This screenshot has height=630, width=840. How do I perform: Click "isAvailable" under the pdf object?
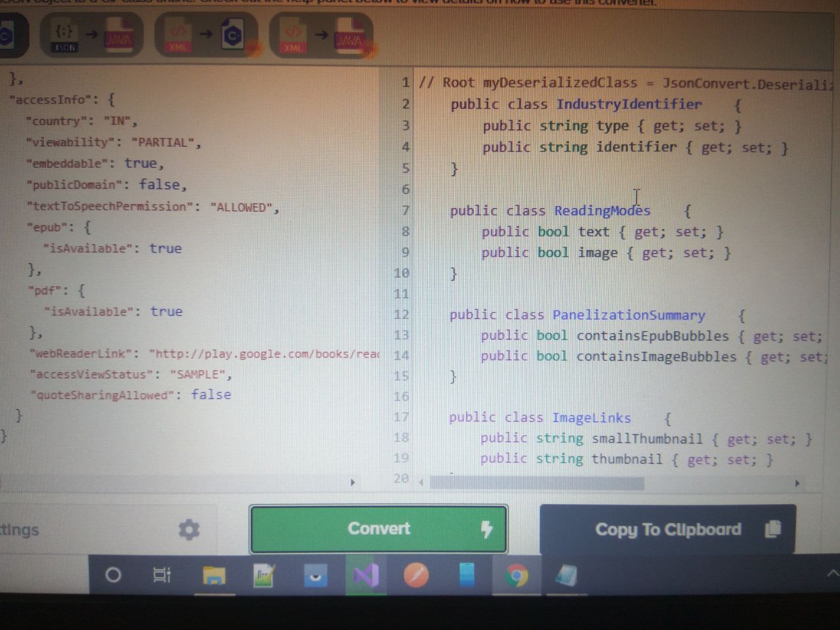89,312
